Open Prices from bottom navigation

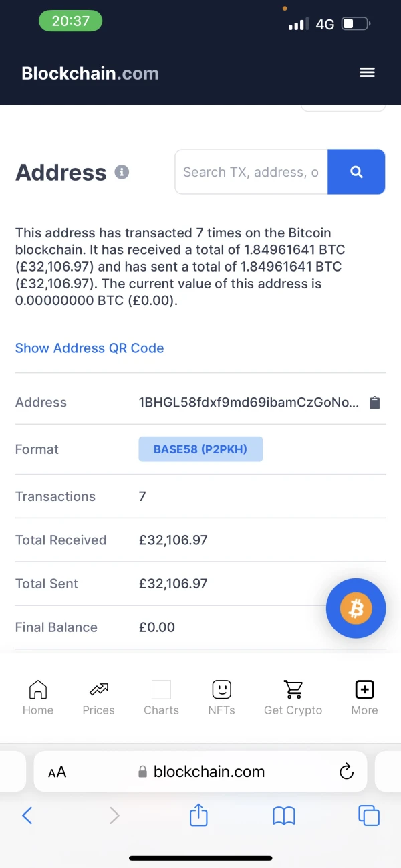(x=98, y=697)
